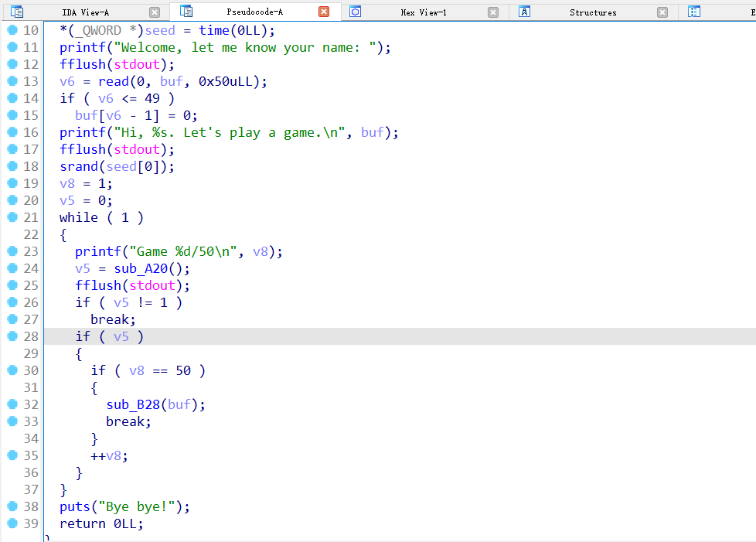
Task: Click the Hex View-1 tab icon
Action: 356,12
